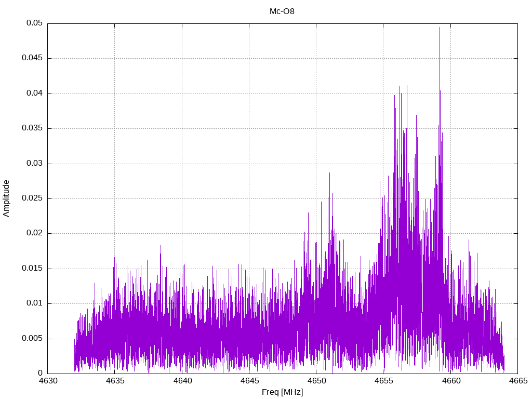Select the 4645 frequency tick label
Viewport: 532px width, 399px height.
pos(249,381)
